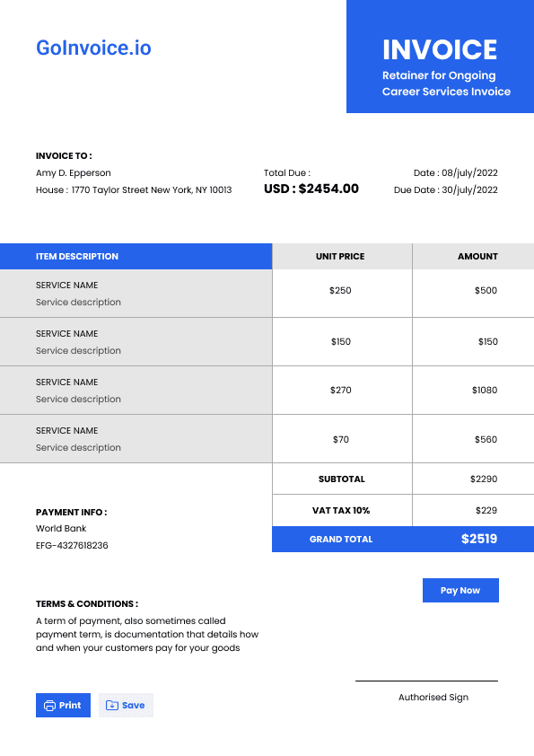Click the blue INVOICE title banner
Image resolution: width=534 pixels, height=756 pixels.
coord(440,57)
